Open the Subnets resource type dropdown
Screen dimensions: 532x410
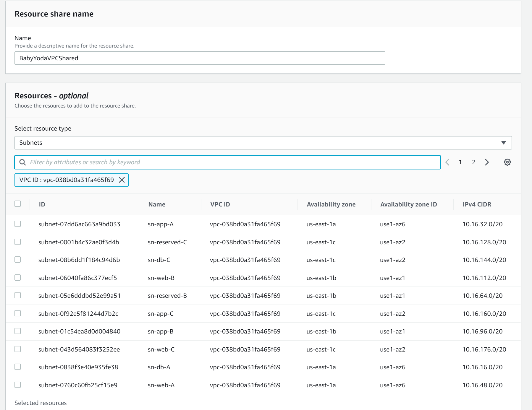point(263,143)
